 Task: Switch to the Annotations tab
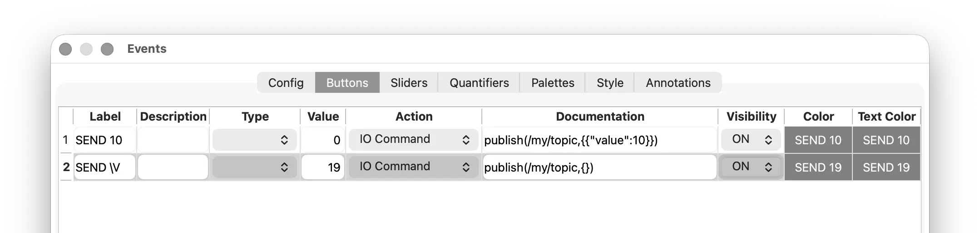click(x=678, y=83)
